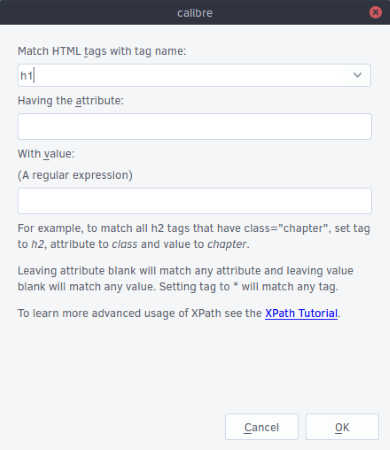This screenshot has height=450, width=390.
Task: Confirm with the OK button
Action: pyautogui.click(x=342, y=427)
